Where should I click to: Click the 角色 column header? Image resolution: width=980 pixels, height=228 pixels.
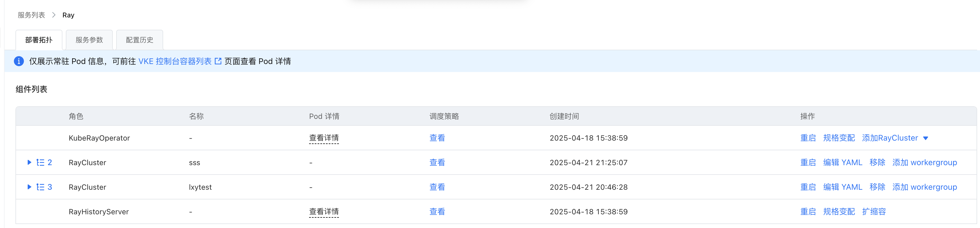click(x=76, y=116)
